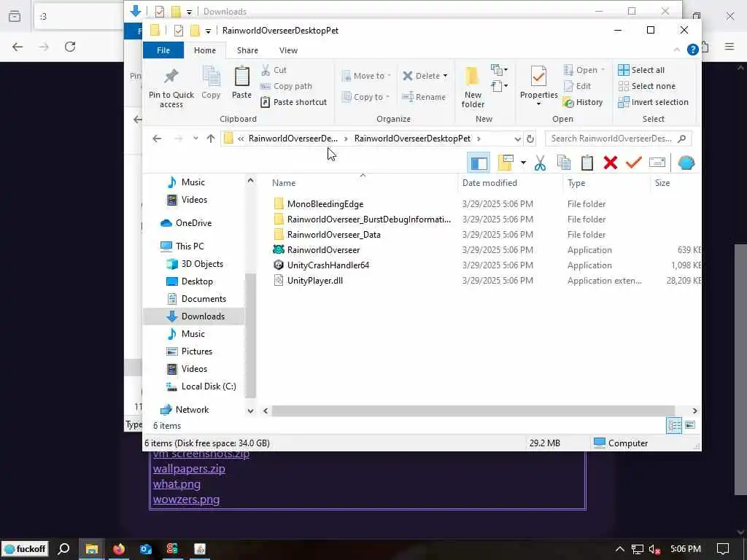Viewport: 747px width, 560px height.
Task: Click the blue shell toolbar icon
Action: (x=686, y=163)
